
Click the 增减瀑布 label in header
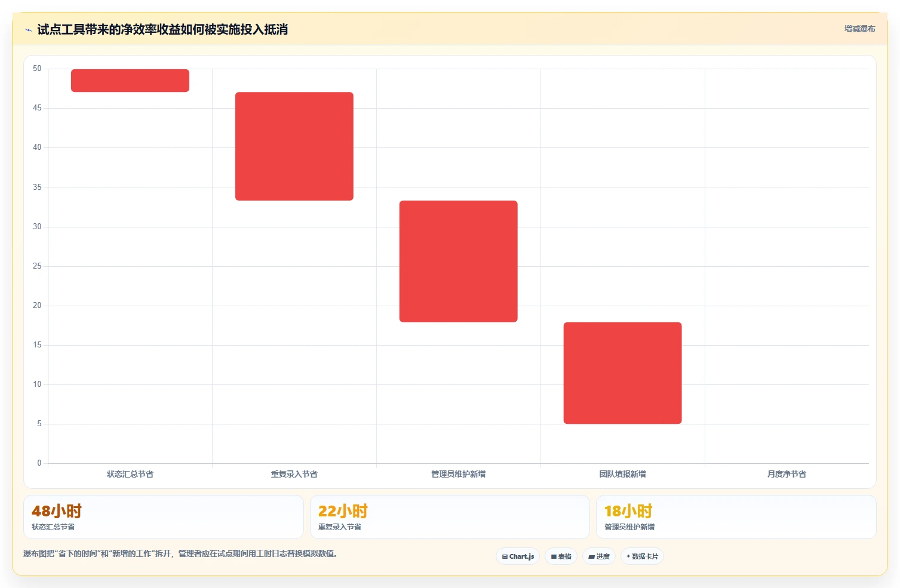click(x=859, y=29)
